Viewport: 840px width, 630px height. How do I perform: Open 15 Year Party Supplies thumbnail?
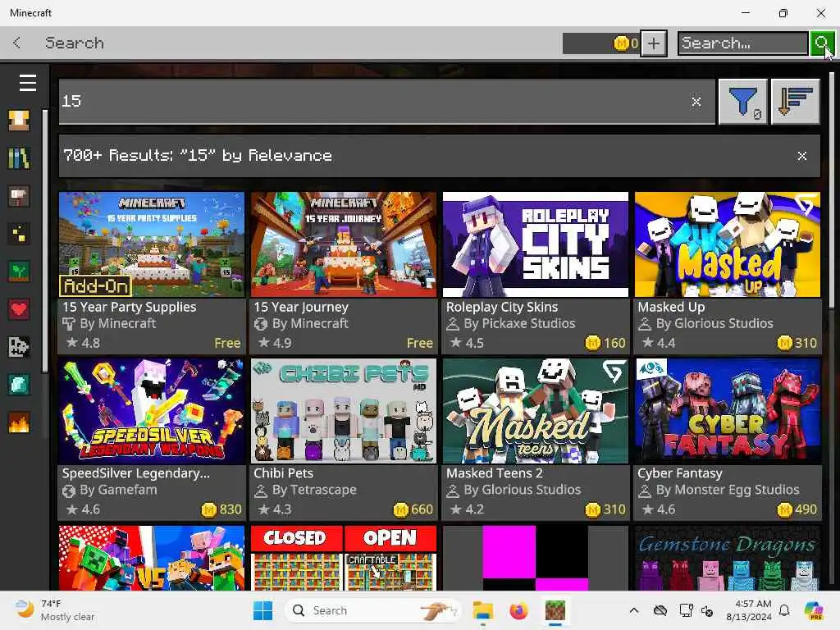point(152,244)
